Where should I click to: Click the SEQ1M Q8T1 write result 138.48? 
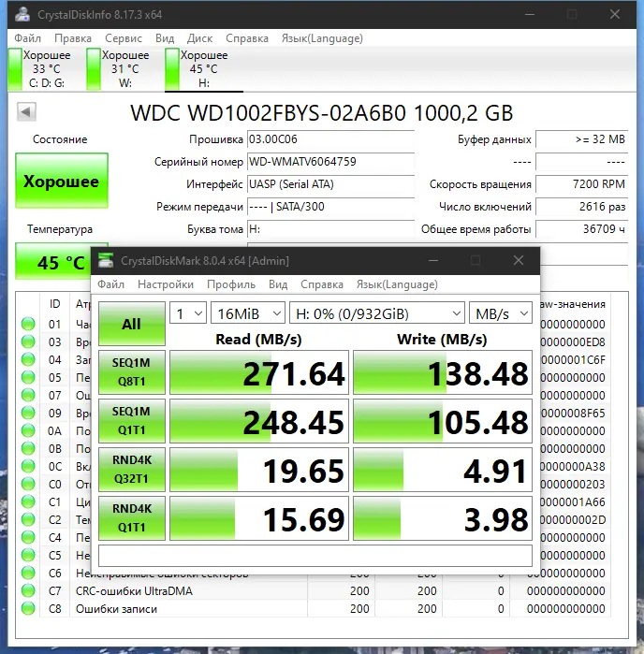443,372
